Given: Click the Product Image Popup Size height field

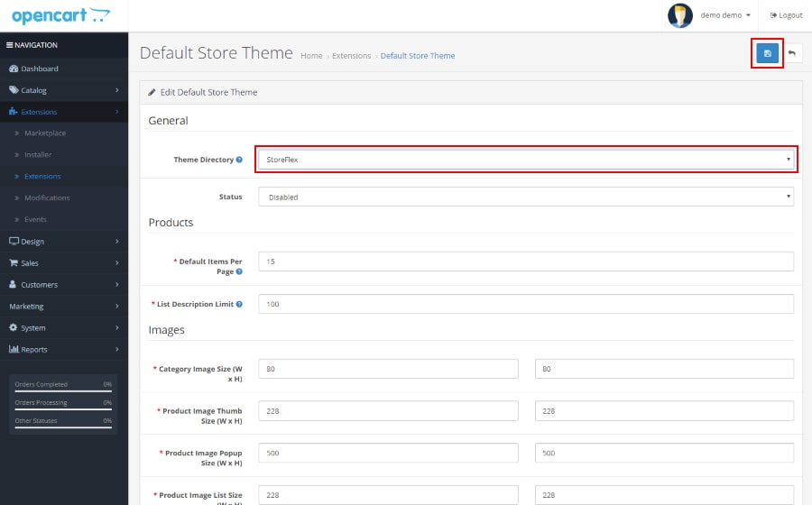Looking at the screenshot, I should [664, 453].
